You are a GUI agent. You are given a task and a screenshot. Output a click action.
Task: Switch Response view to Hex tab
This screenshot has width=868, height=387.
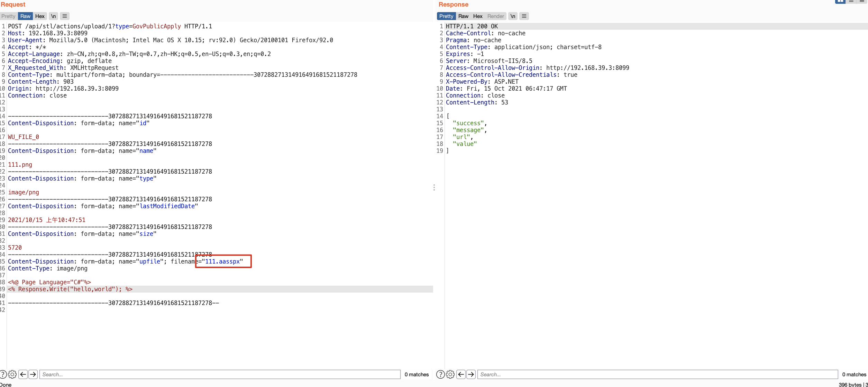click(x=478, y=16)
